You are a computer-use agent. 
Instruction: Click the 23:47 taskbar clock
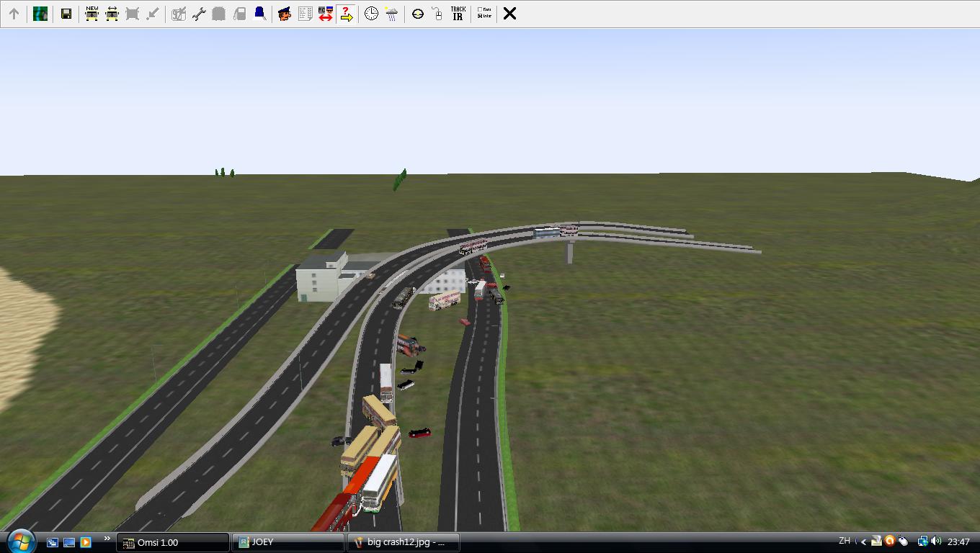pos(958,541)
